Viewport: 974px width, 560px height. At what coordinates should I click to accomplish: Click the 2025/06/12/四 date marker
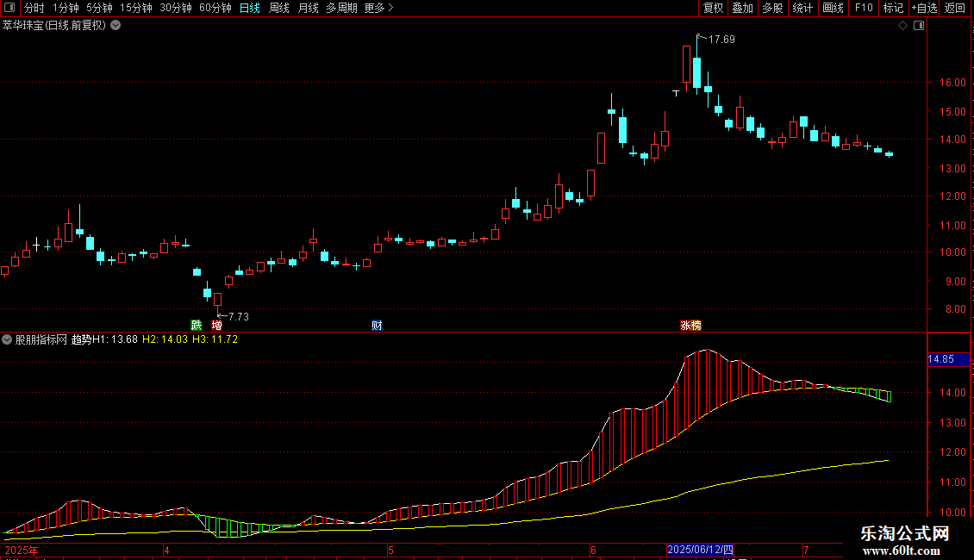pyautogui.click(x=700, y=550)
